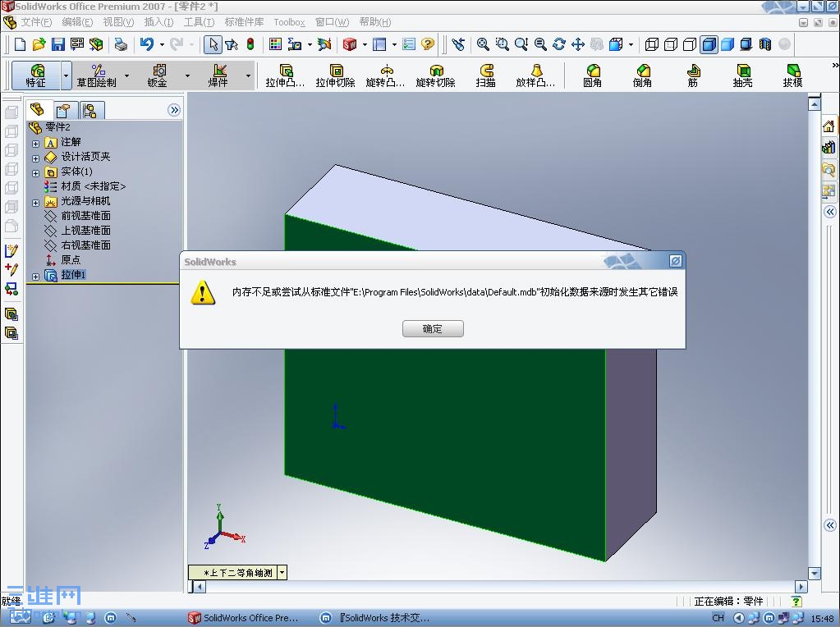
Task: Click the New document icon
Action: click(20, 44)
